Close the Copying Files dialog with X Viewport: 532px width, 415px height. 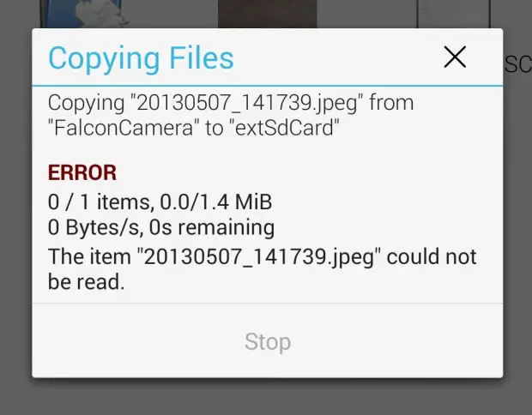[x=455, y=57]
